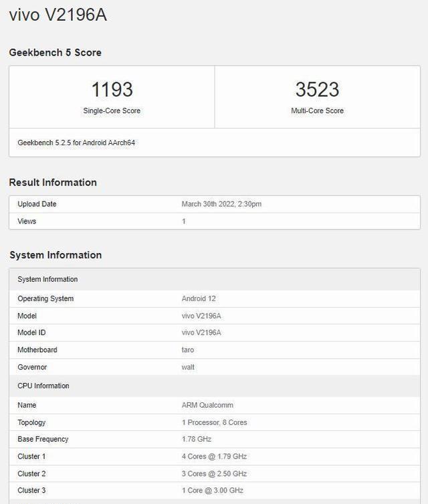Image resolution: width=428 pixels, height=504 pixels.
Task: Select the governor value 'walt'
Action: point(188,367)
